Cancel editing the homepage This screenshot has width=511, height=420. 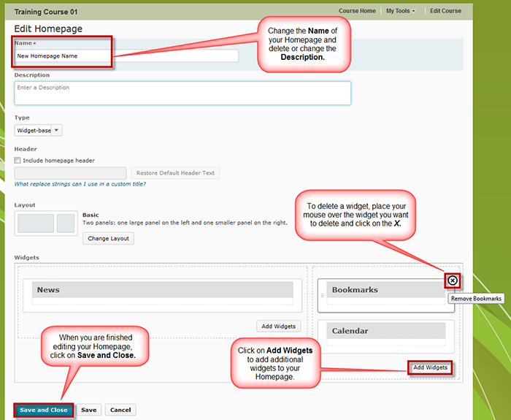click(120, 410)
